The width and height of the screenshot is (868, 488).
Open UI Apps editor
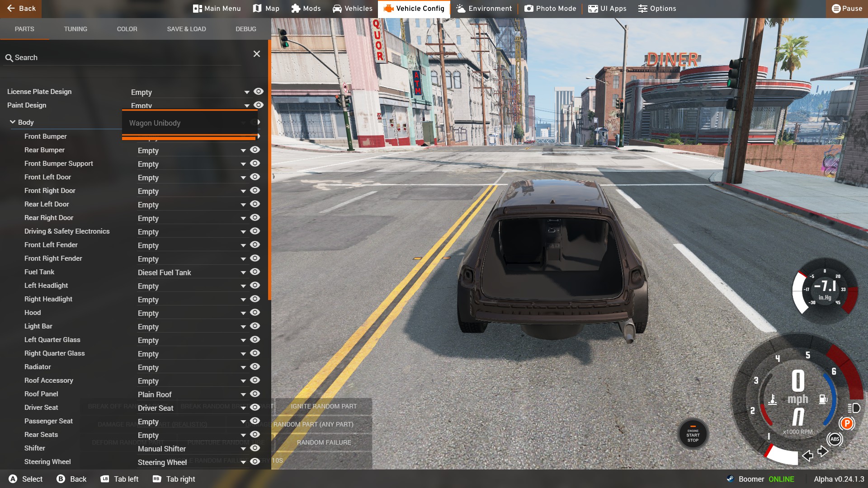coord(607,9)
